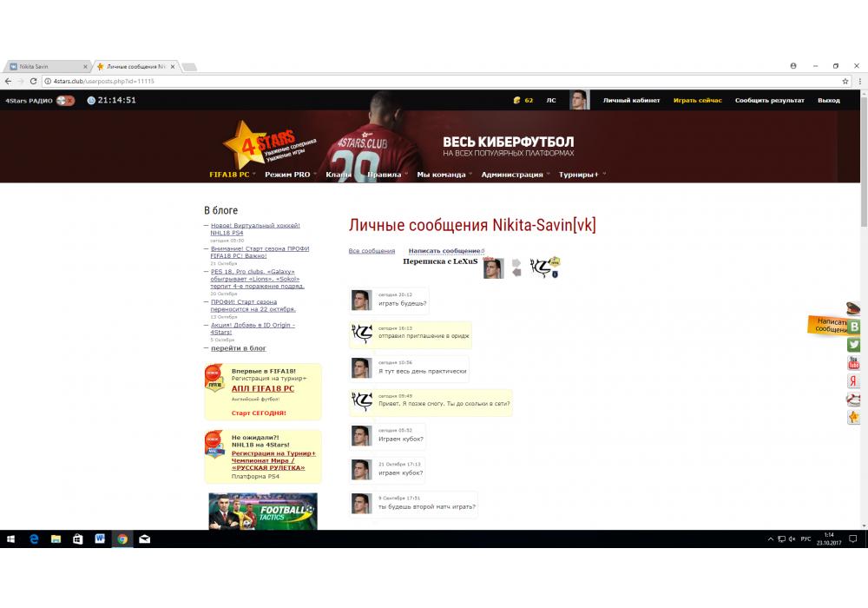This screenshot has width=868, height=608.
Task: Reload the page in Chrome
Action: (33, 82)
